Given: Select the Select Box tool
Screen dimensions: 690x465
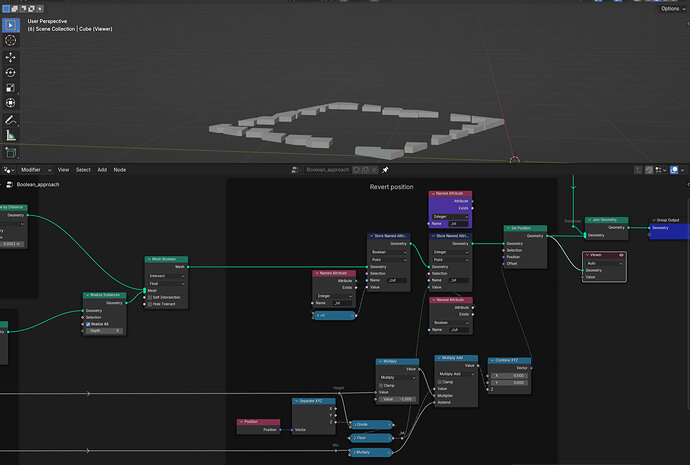Looking at the screenshot, I should [x=11, y=25].
